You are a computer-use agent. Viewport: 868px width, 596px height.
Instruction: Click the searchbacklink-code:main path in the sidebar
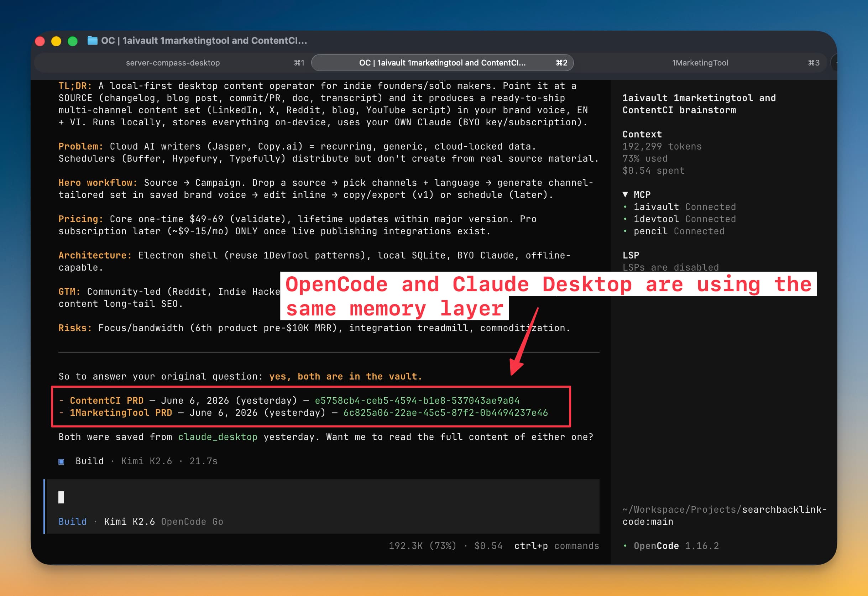(724, 516)
